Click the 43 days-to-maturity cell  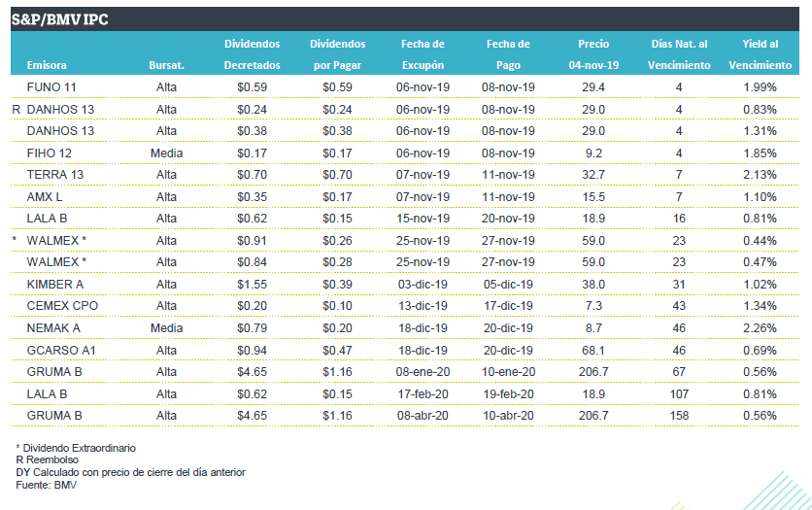(x=679, y=305)
